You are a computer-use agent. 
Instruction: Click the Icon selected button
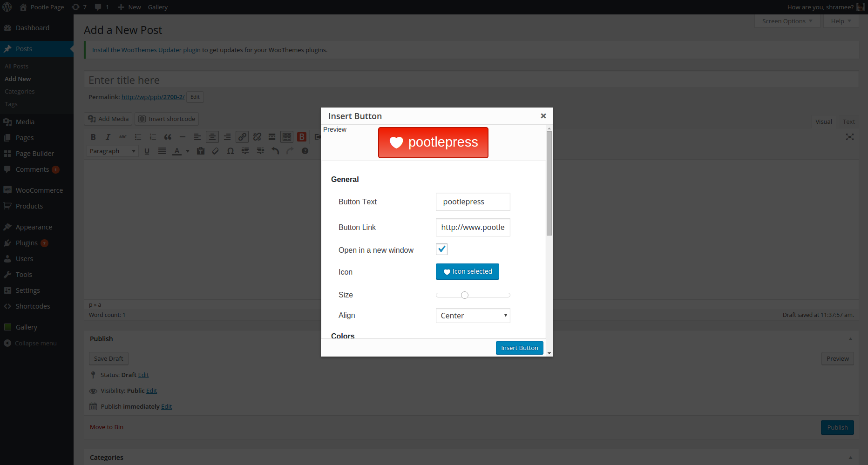coord(468,271)
